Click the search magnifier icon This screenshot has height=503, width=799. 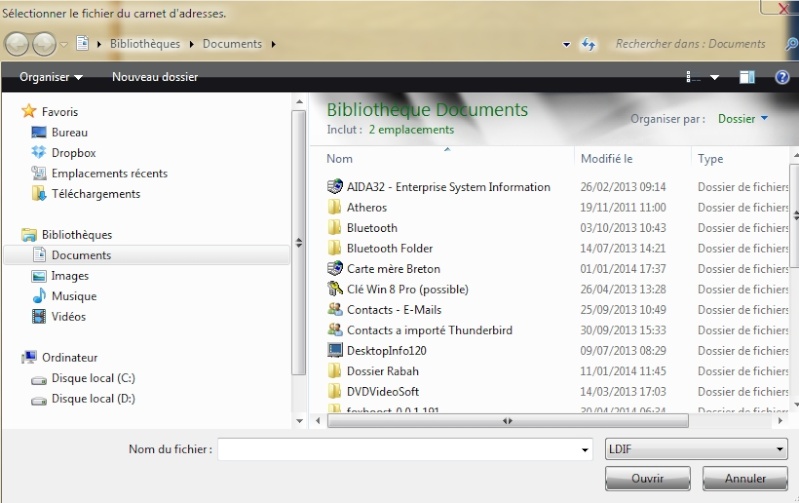coord(791,44)
